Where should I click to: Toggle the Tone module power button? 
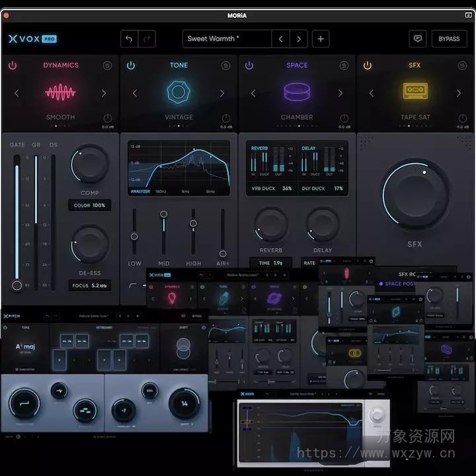(x=131, y=65)
